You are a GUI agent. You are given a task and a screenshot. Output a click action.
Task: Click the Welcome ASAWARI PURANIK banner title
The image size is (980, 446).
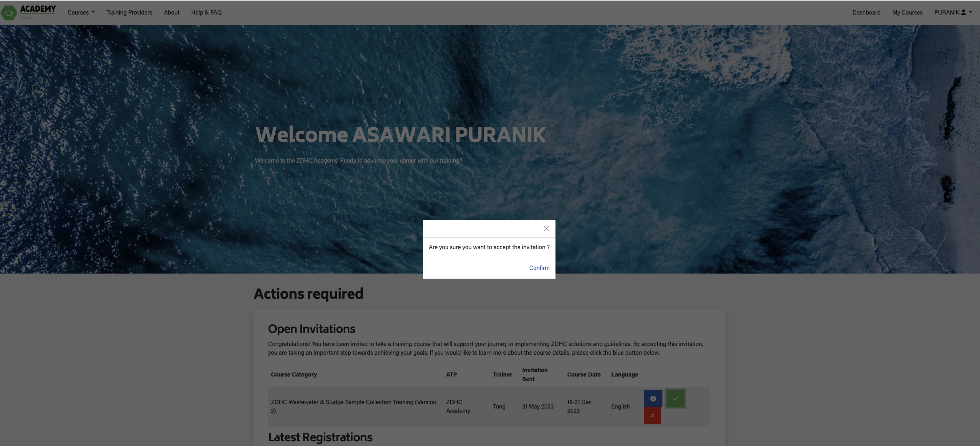pyautogui.click(x=401, y=134)
